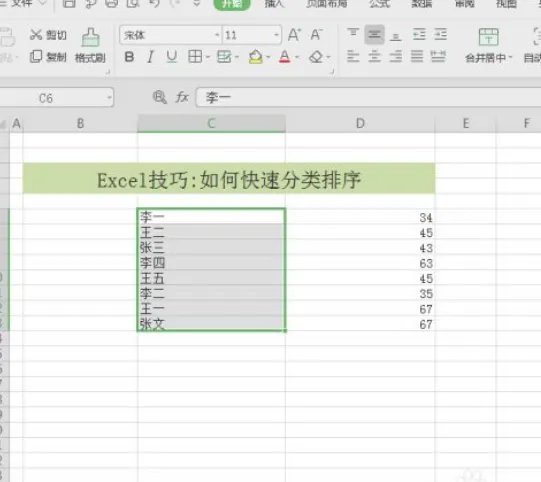The height and width of the screenshot is (482, 541).
Task: Align cell content to bottom
Action: pyautogui.click(x=396, y=36)
